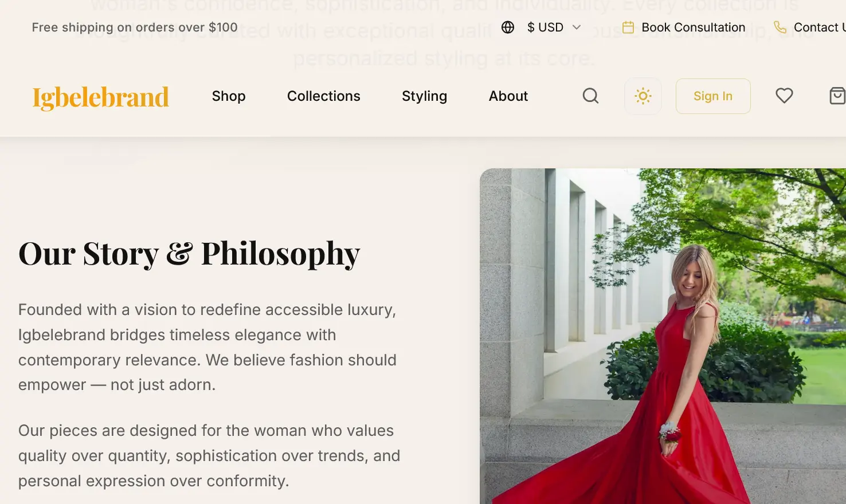The height and width of the screenshot is (504, 846).
Task: Open the shopping bag cart icon
Action: coord(837,96)
